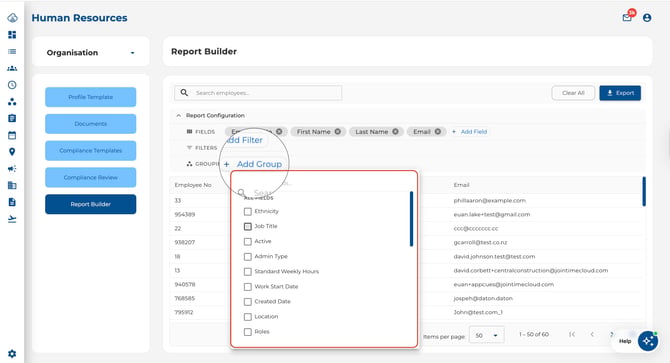Remove the Email field chip
This screenshot has height=363, width=670.
point(438,132)
